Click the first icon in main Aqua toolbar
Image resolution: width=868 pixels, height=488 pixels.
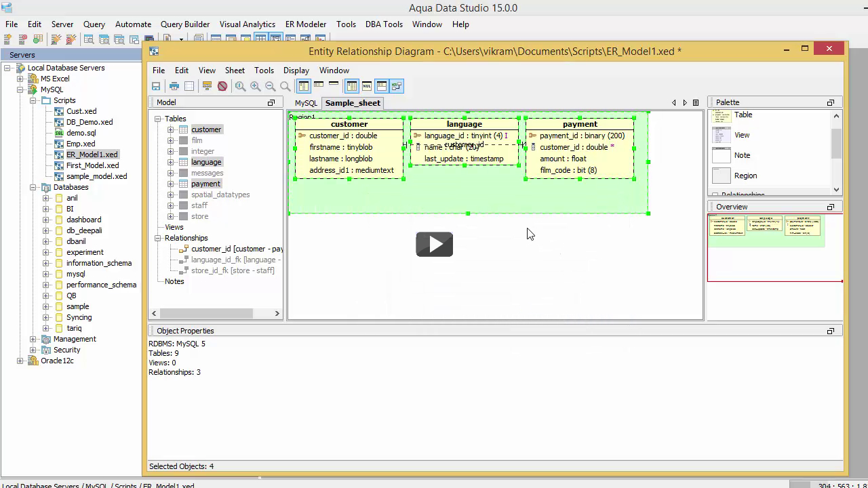pyautogui.click(x=8, y=39)
